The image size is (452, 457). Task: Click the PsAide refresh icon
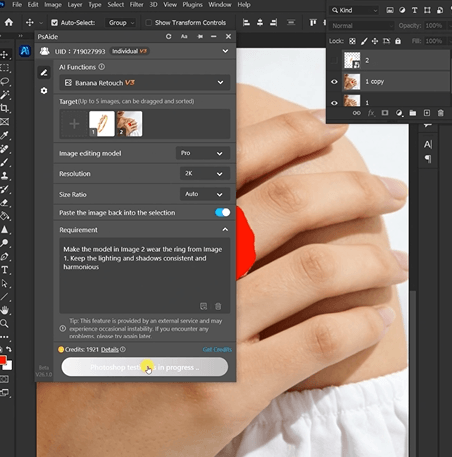pos(169,36)
